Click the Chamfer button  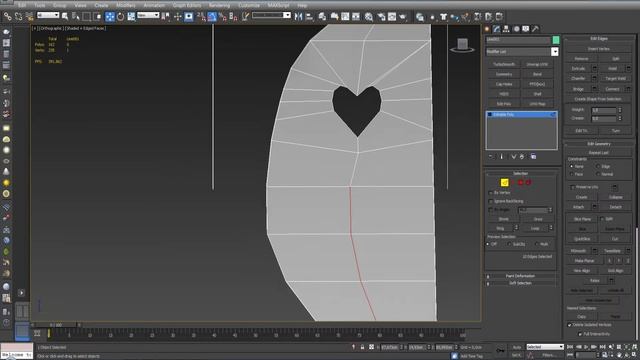[x=578, y=78]
